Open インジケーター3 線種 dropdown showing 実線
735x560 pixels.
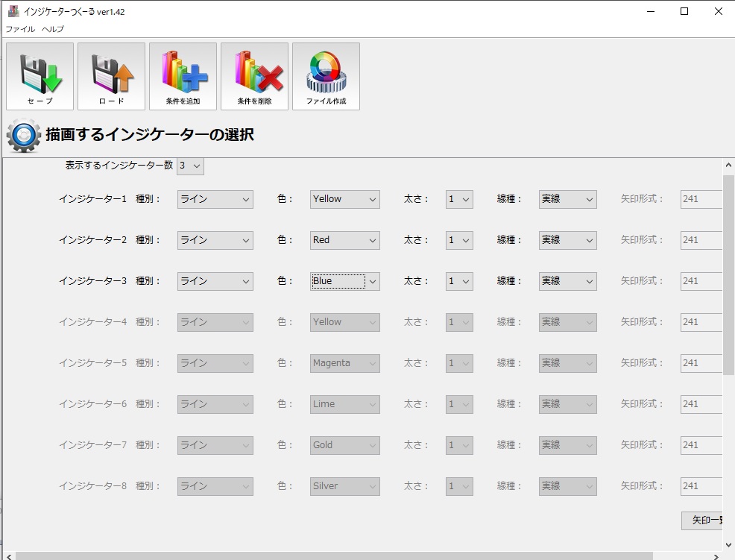pos(567,281)
